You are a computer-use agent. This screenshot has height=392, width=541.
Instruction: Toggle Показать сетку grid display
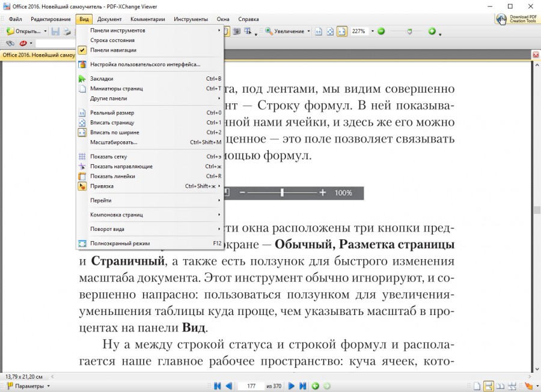pyautogui.click(x=108, y=156)
